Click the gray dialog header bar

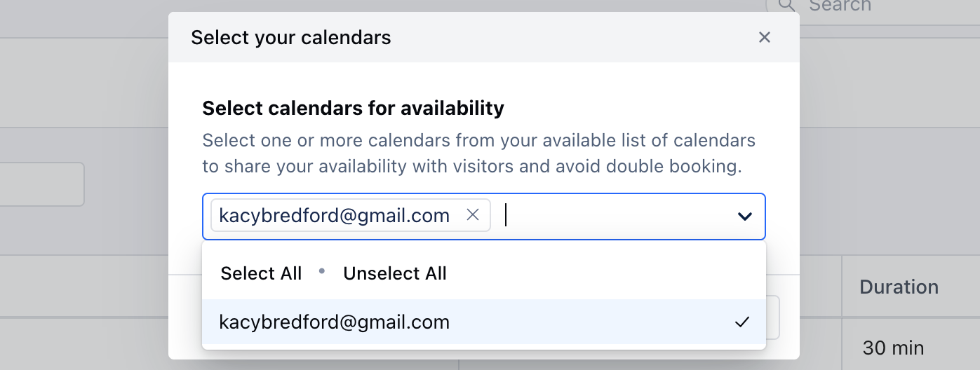pyautogui.click(x=484, y=37)
